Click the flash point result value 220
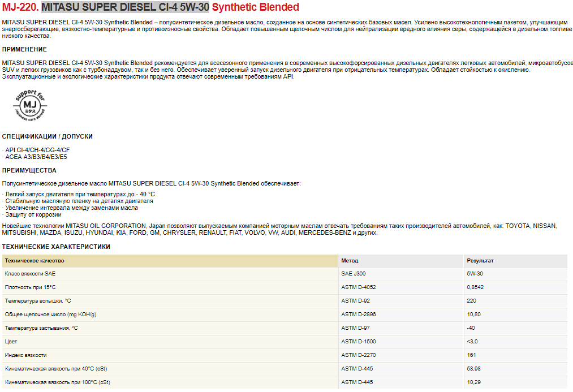Viewport: 573px width, 392px height. point(471,301)
